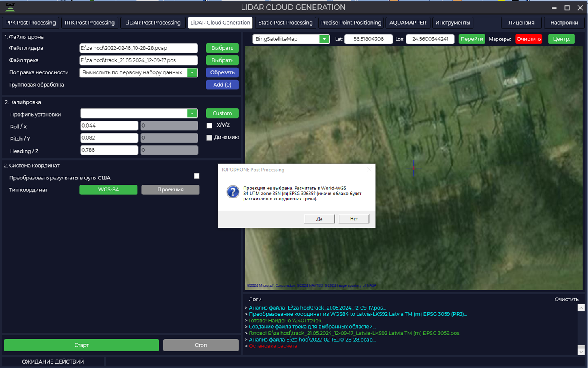Click the Custom calibration button
Viewport: 588px width, 368px height.
coord(222,113)
